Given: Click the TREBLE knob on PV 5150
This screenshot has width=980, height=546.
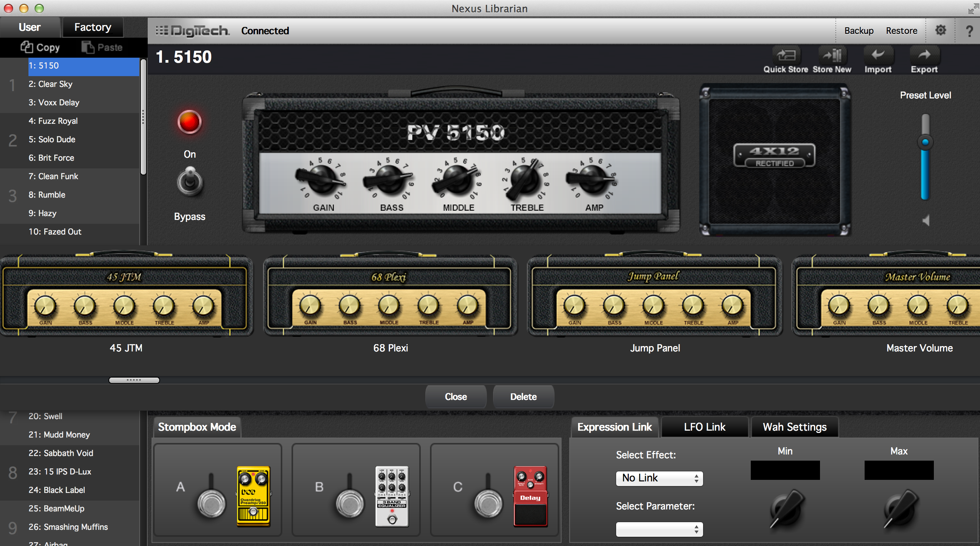Looking at the screenshot, I should (524, 180).
